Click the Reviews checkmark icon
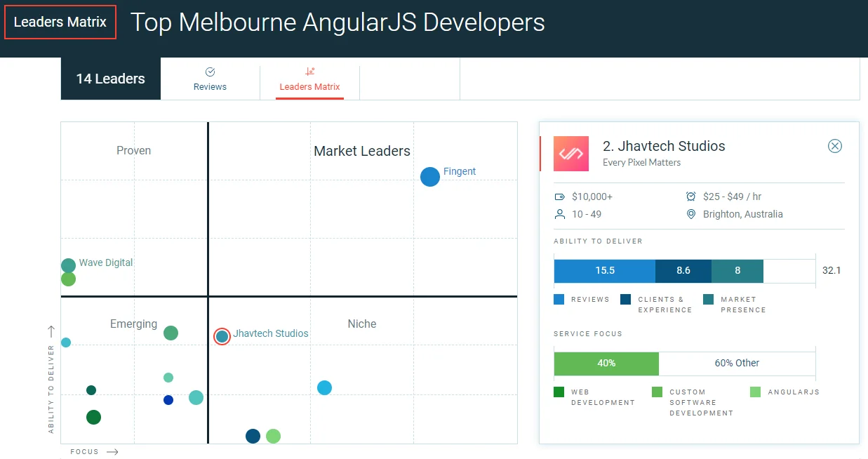The image size is (868, 459). 210,72
